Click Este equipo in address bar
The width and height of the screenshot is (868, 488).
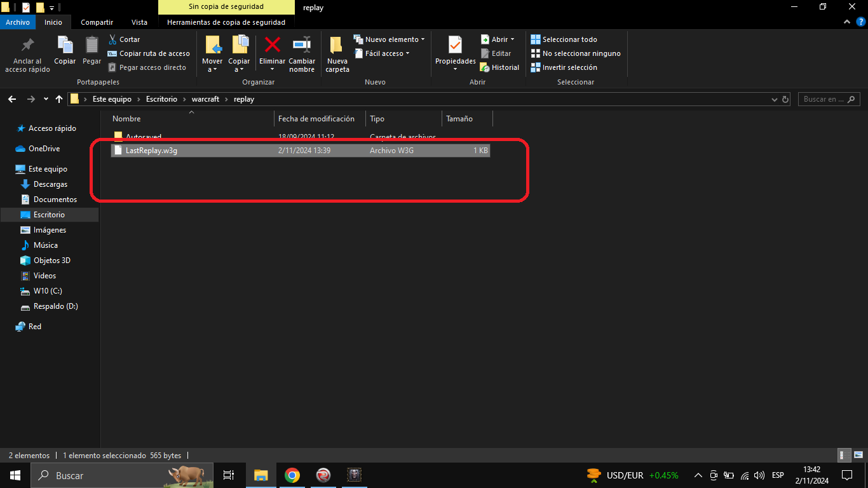click(x=112, y=99)
